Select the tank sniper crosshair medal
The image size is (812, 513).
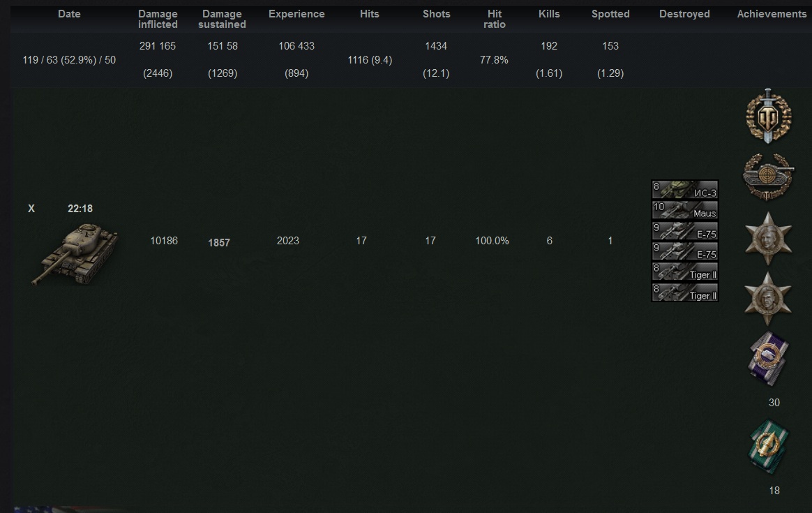[x=768, y=176]
